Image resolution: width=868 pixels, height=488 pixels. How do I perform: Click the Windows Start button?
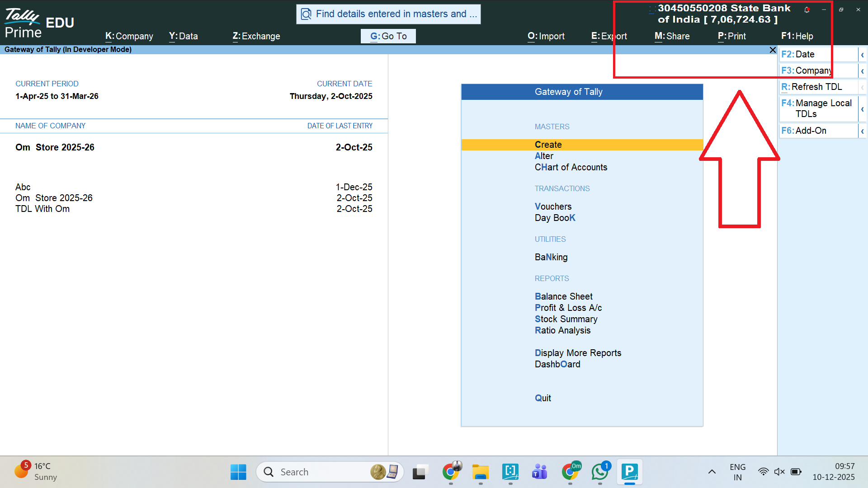238,472
